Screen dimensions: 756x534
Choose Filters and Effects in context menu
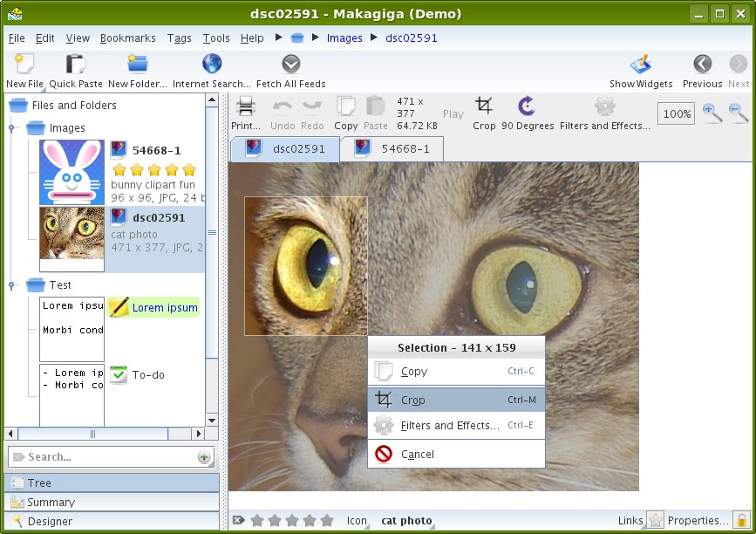click(456, 426)
